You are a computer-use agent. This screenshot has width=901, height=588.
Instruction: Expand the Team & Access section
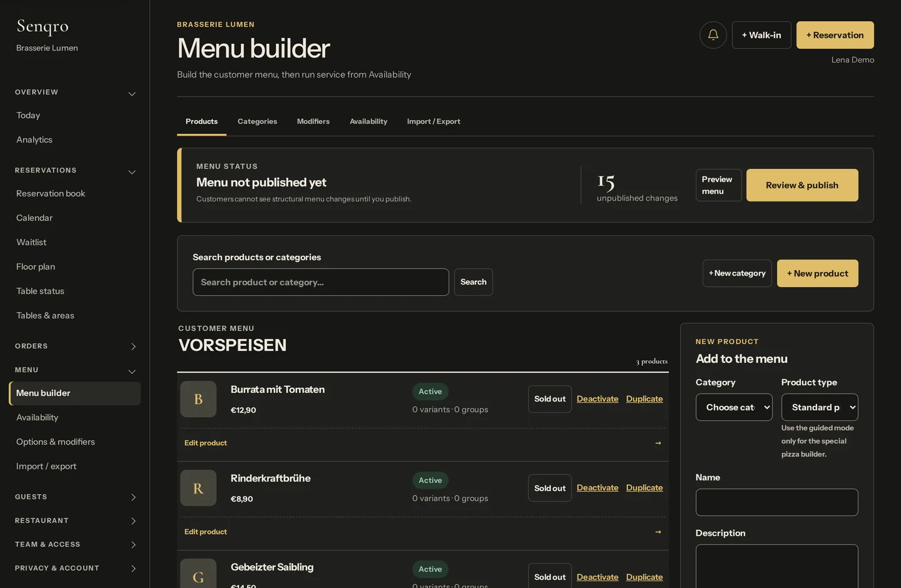75,545
